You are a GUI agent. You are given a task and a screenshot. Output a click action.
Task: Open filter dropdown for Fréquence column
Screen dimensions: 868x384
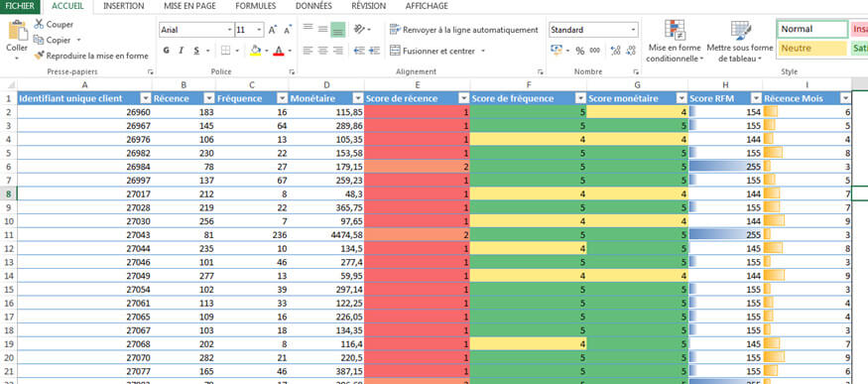pos(282,98)
